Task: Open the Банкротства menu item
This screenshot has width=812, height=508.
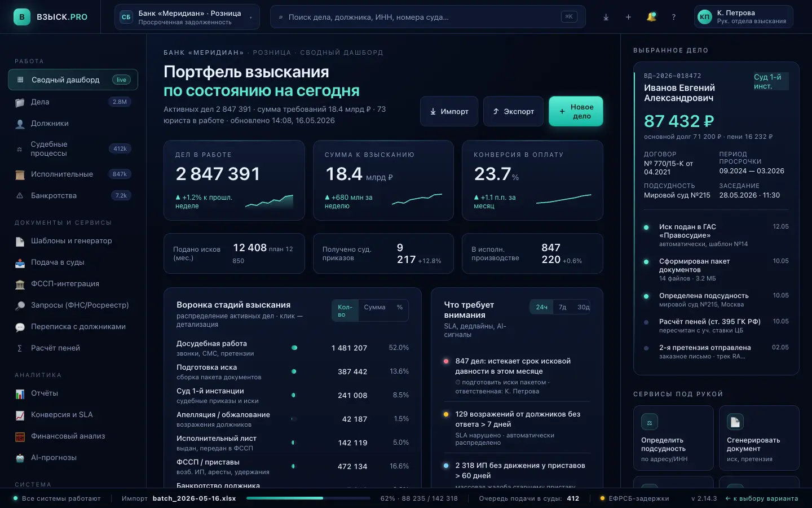Action: pos(73,196)
